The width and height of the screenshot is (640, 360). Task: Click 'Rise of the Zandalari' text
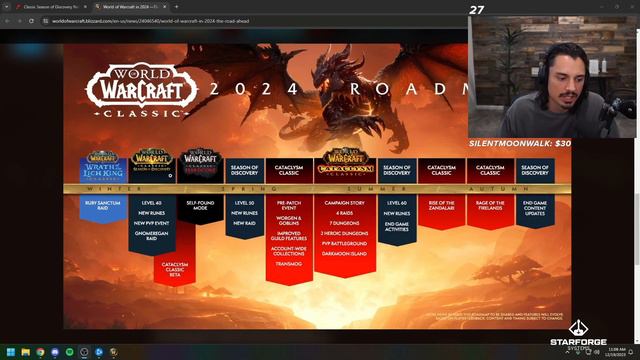pyautogui.click(x=442, y=205)
